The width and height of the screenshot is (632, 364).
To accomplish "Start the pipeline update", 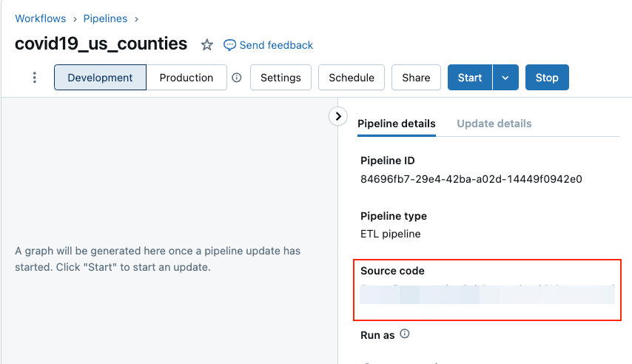I will (x=470, y=78).
